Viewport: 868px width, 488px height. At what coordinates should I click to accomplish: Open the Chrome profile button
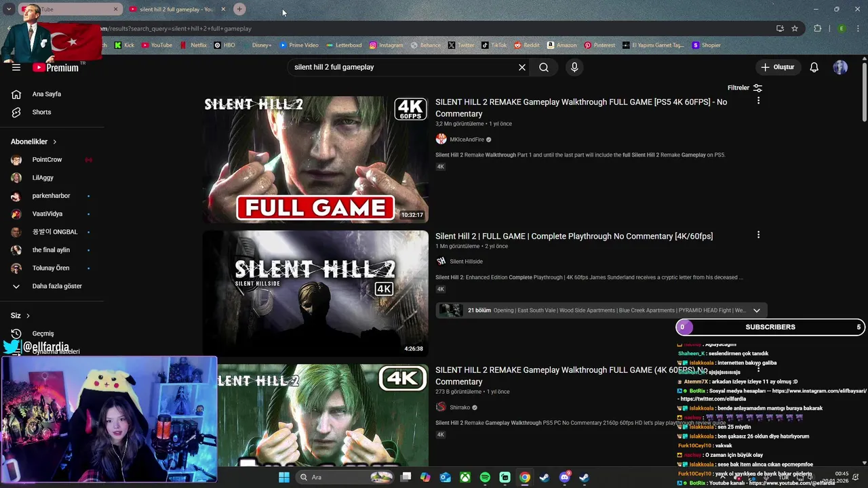842,28
